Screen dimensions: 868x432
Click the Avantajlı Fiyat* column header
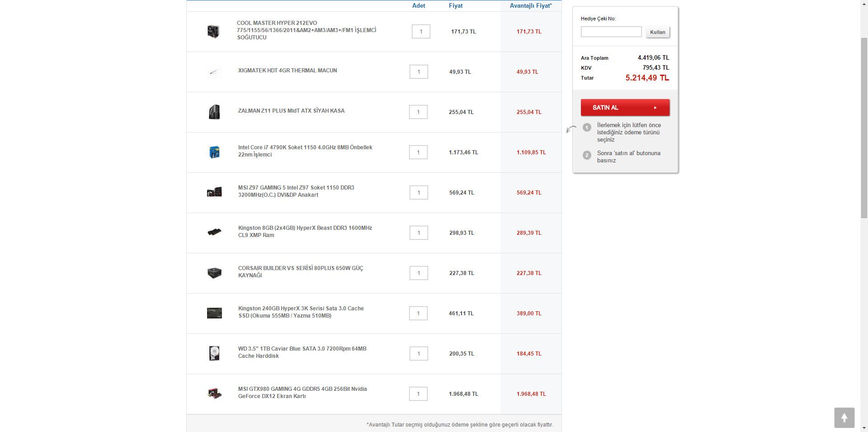pyautogui.click(x=531, y=6)
